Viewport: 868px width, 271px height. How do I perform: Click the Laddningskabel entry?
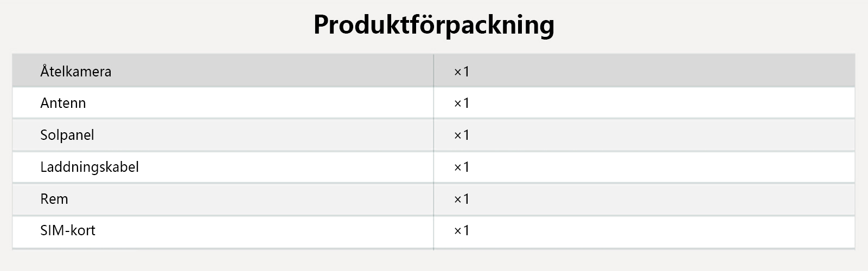pyautogui.click(x=90, y=167)
